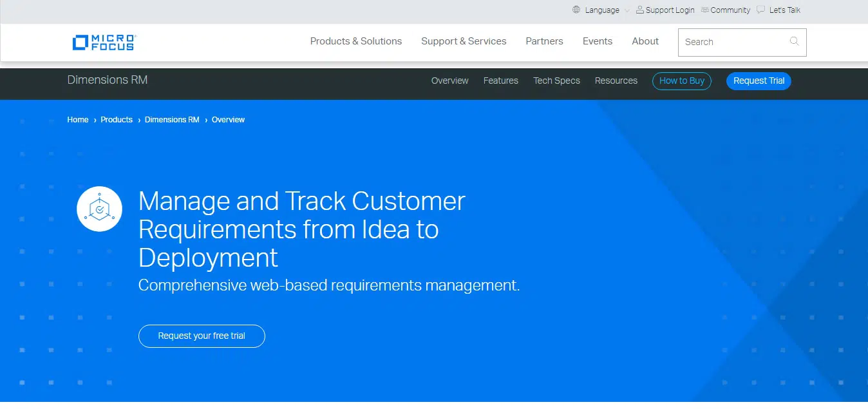Open the Partners menu item
Viewport: 868px width, 409px height.
point(544,41)
